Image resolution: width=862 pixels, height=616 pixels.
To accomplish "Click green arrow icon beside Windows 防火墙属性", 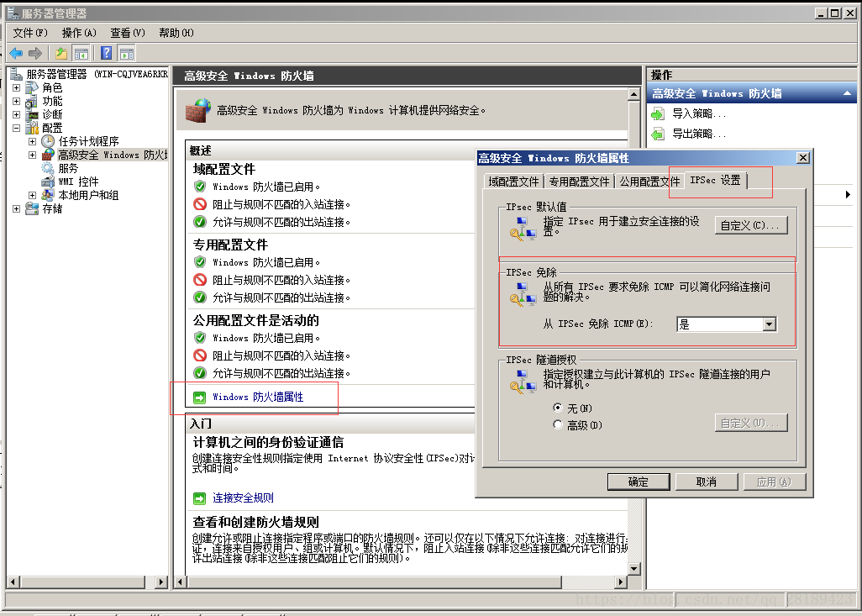I will tap(200, 398).
